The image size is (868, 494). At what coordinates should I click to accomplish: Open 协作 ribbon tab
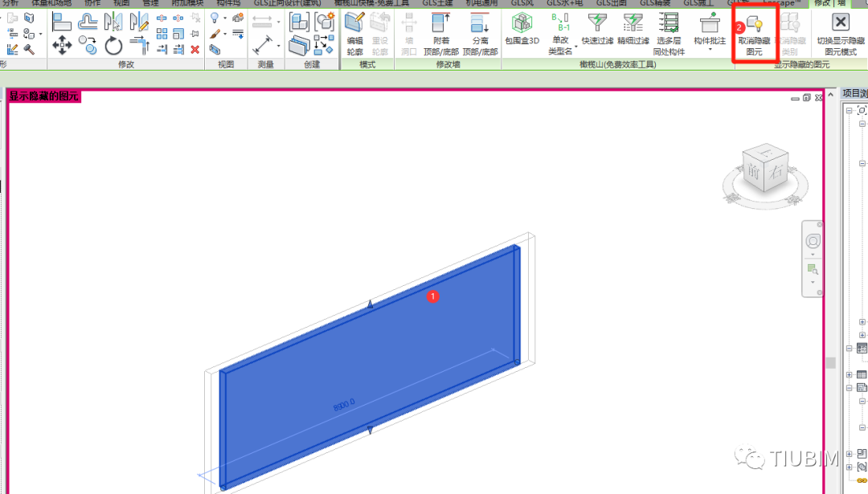click(x=92, y=3)
